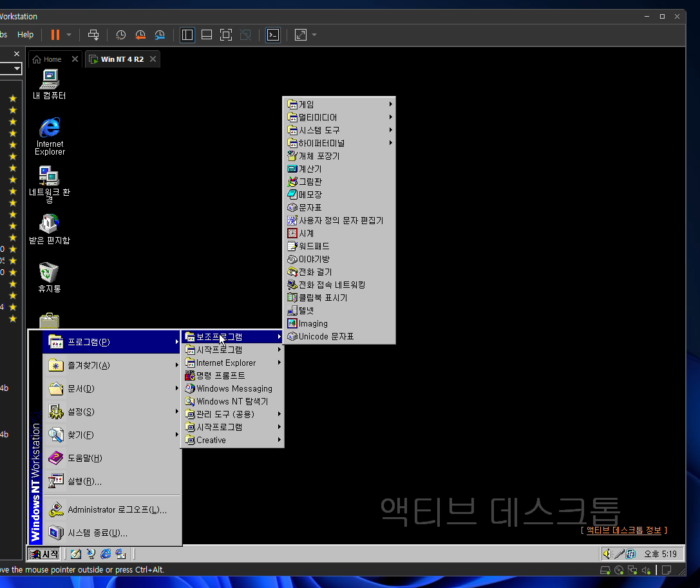Open the power options dropdown arrow
Image resolution: width=700 pixels, height=588 pixels.
69,35
